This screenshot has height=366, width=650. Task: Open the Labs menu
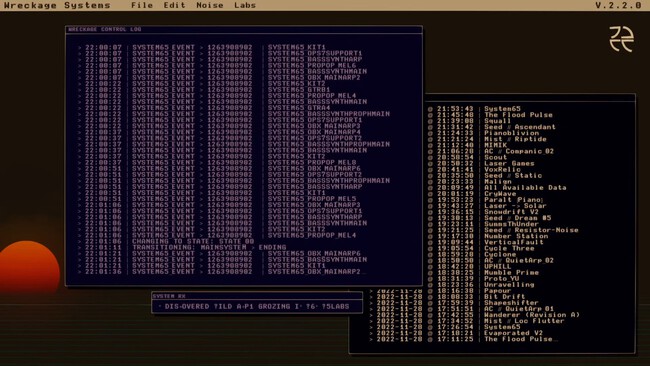(245, 5)
